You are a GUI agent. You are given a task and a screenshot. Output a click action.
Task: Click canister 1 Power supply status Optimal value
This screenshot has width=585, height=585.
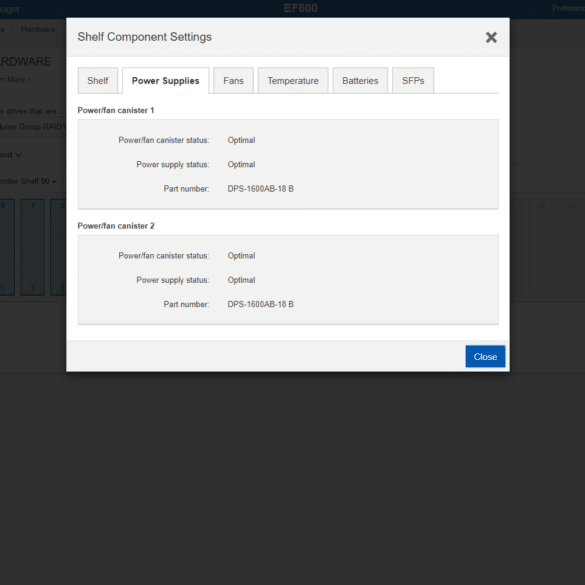click(x=241, y=165)
